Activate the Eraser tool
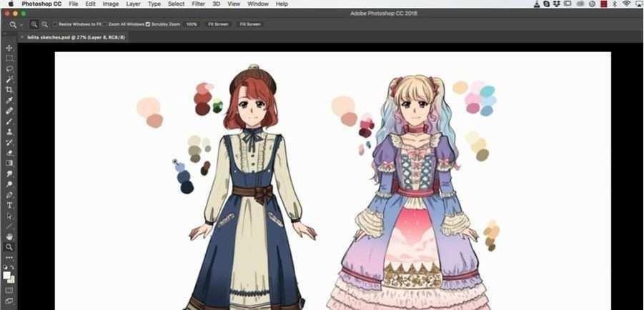Image resolution: width=644 pixels, height=310 pixels. (9, 152)
